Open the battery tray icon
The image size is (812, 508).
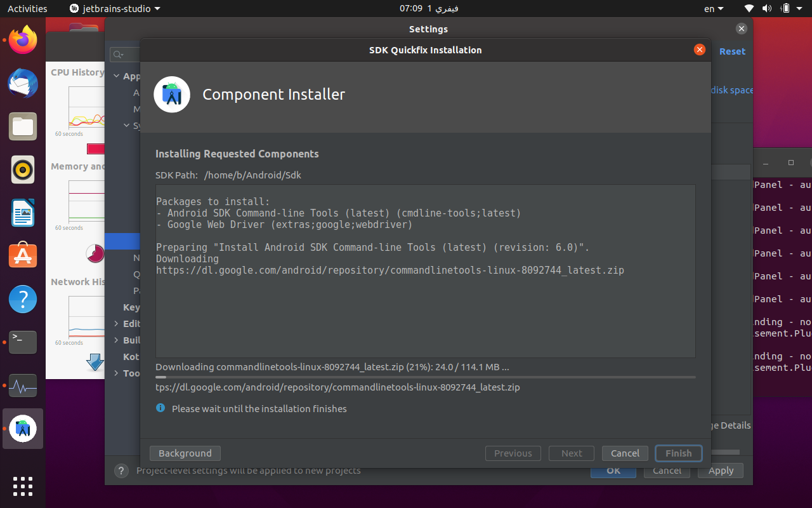point(785,8)
